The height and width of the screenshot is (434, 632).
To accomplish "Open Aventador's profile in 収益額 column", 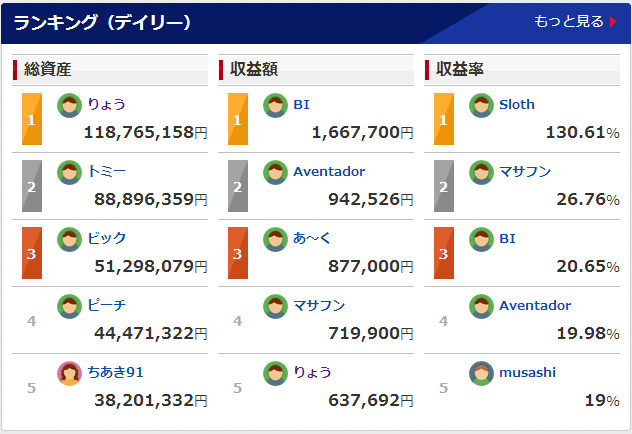I will tap(329, 171).
